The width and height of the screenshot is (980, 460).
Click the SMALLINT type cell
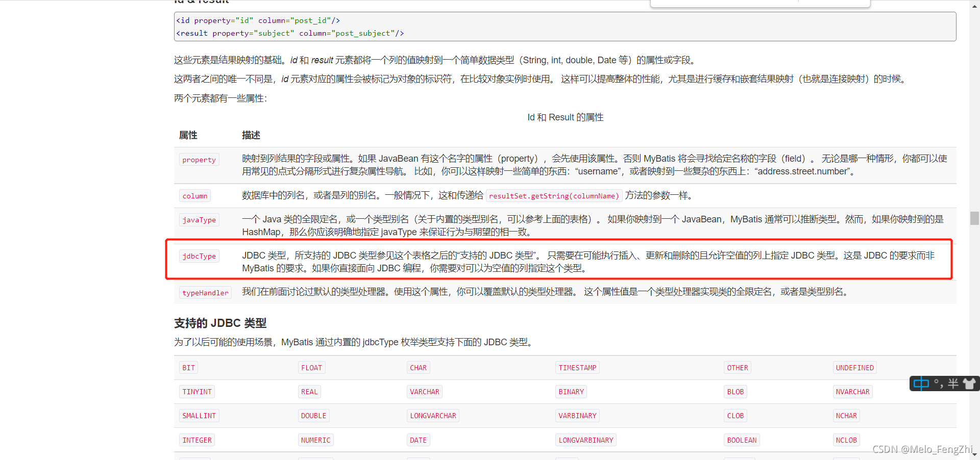199,416
